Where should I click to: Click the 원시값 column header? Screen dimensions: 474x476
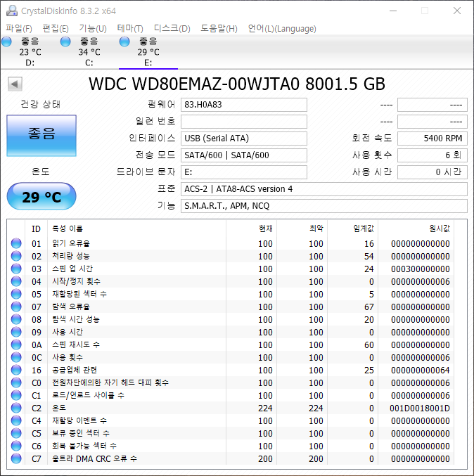pos(416,229)
